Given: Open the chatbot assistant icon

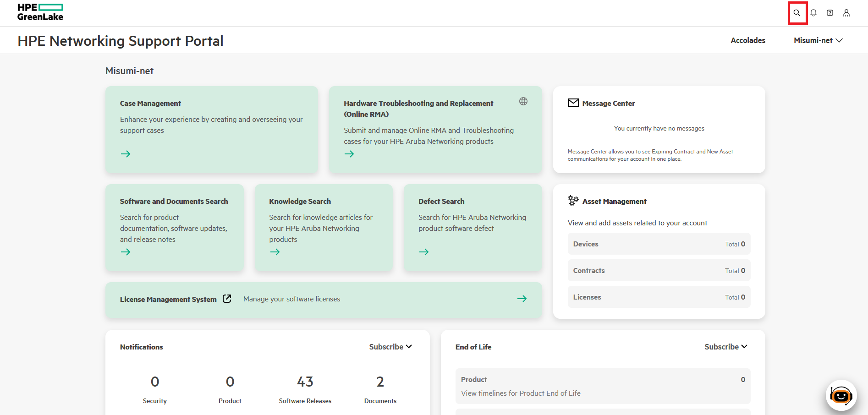Looking at the screenshot, I should coord(841,395).
